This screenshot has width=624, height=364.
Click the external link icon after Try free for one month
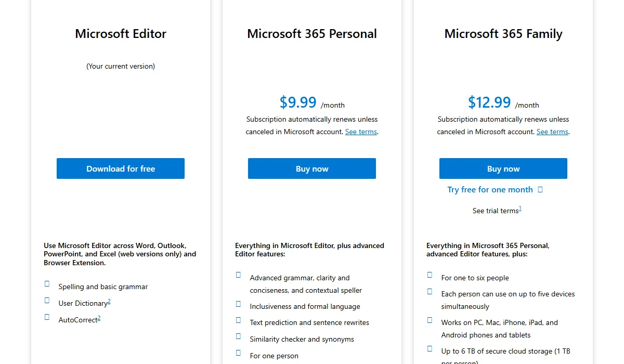click(x=540, y=189)
